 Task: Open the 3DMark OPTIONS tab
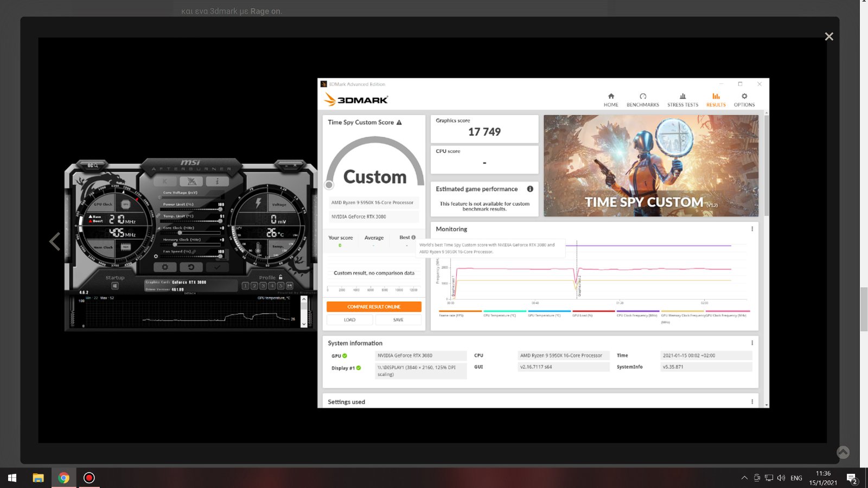pos(744,100)
